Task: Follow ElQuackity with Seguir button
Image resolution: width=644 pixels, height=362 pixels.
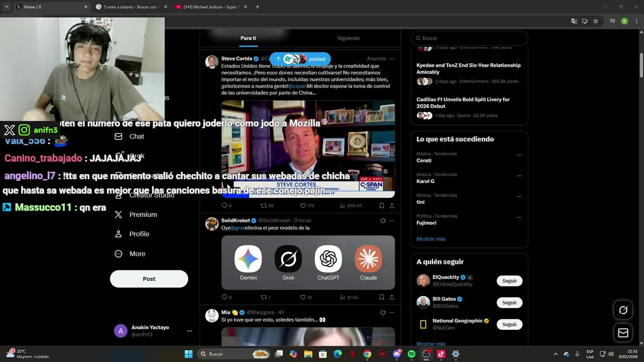Action: point(509,281)
